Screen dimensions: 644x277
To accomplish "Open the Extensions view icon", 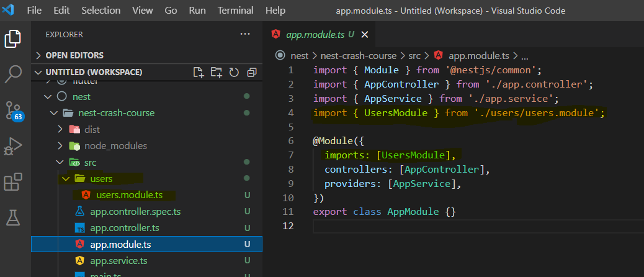I will (14, 183).
